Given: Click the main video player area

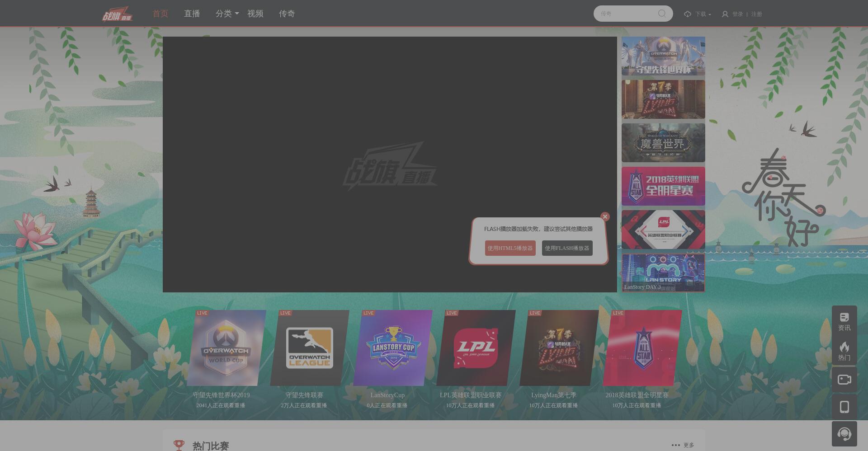Looking at the screenshot, I should point(390,164).
